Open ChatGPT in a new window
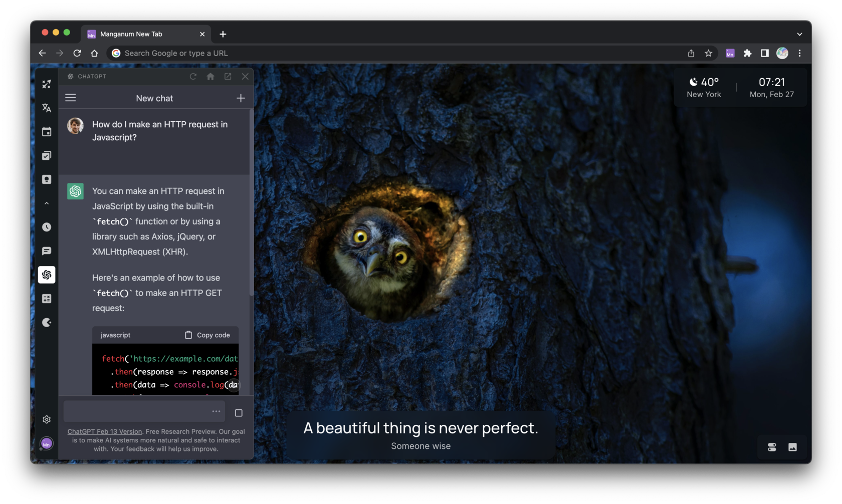This screenshot has height=504, width=842. 228,76
